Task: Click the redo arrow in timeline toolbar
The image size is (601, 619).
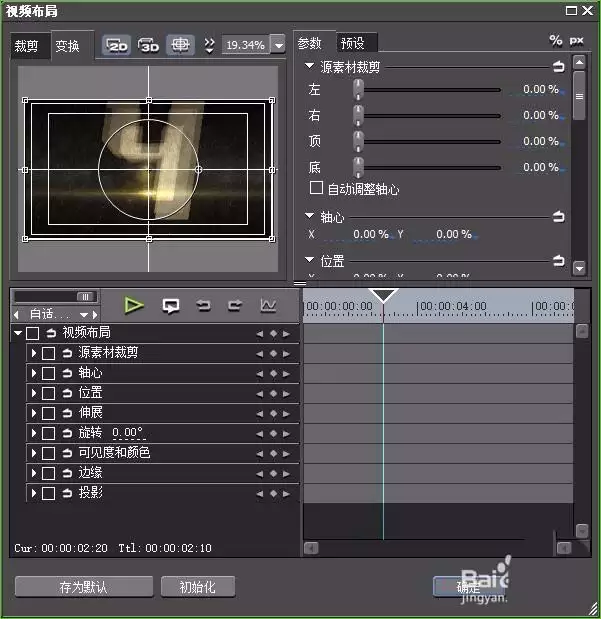Action: [x=235, y=306]
